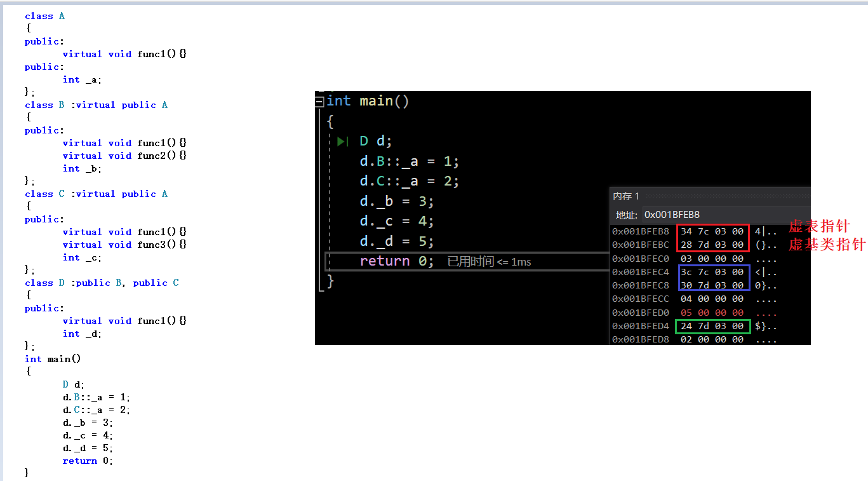This screenshot has width=868, height=481.
Task: Click the int _d; member declaration
Action: click(x=82, y=334)
